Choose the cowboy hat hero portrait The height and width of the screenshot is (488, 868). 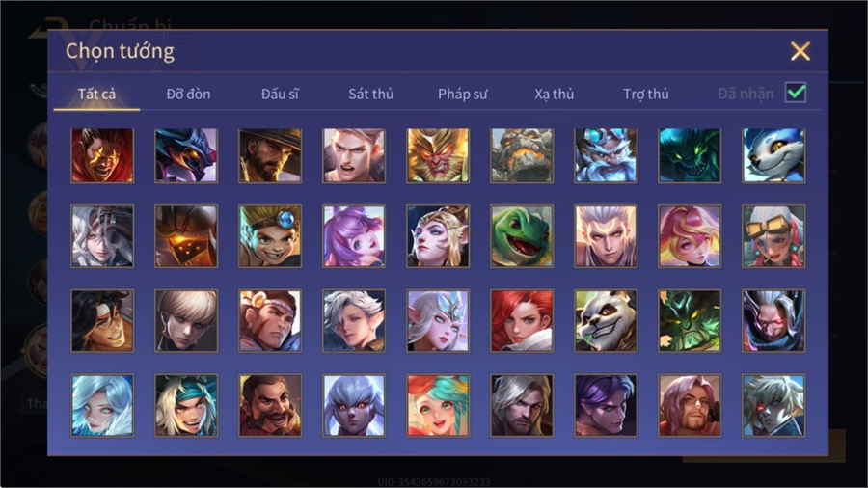click(x=270, y=155)
